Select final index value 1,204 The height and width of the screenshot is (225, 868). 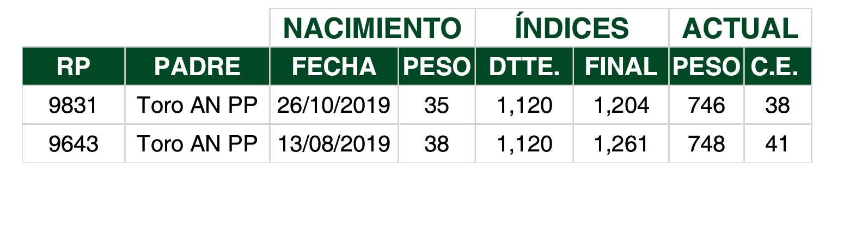coord(621,105)
